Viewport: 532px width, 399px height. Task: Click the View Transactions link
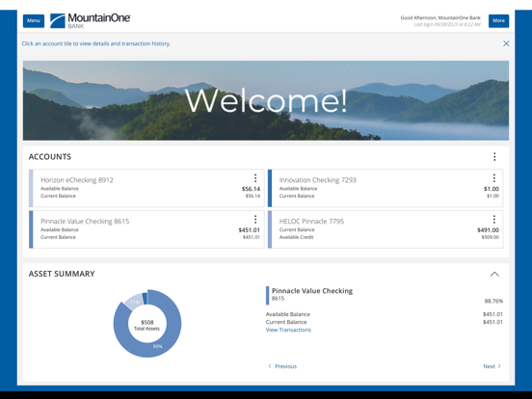tap(288, 330)
